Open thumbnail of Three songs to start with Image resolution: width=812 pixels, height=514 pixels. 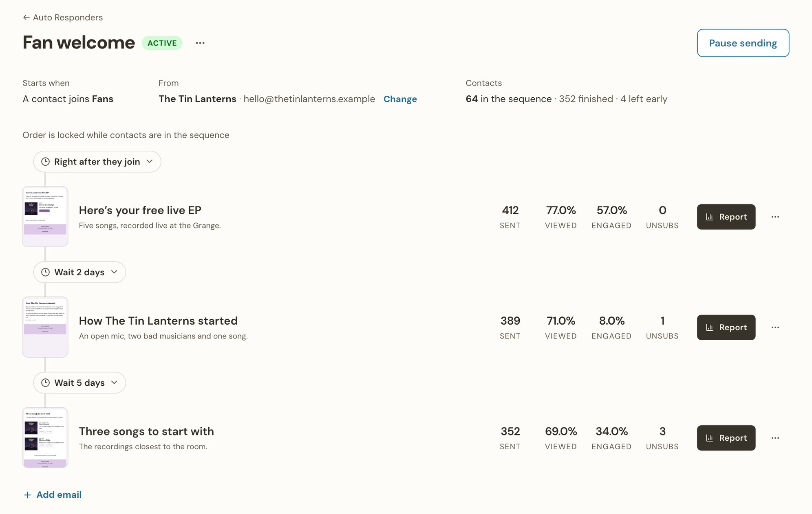point(45,438)
